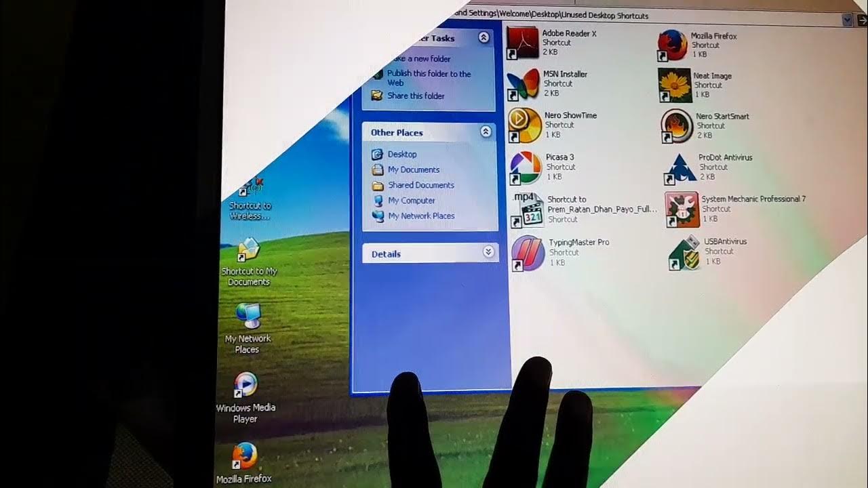Click the Adobe Reader X file name
This screenshot has width=868, height=488.
569,33
